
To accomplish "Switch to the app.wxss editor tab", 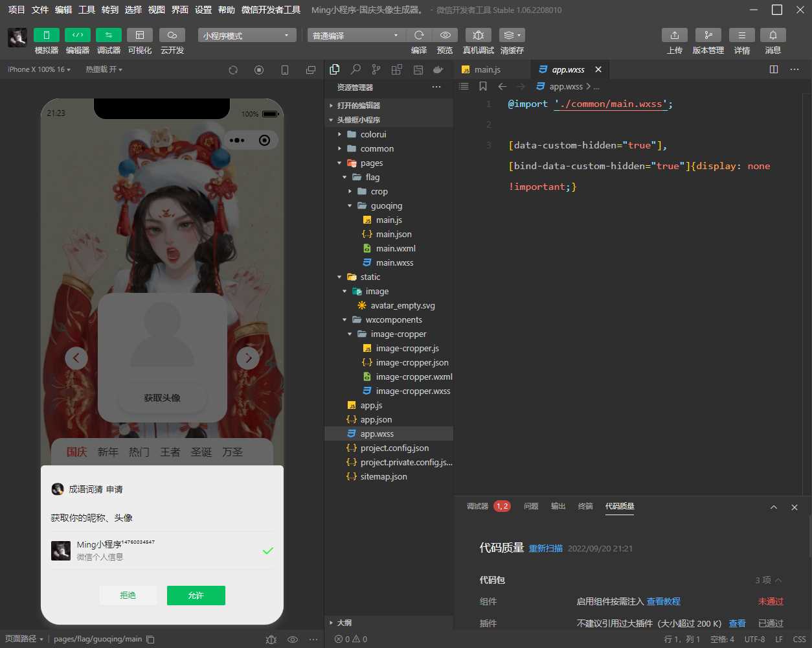I will (x=569, y=69).
